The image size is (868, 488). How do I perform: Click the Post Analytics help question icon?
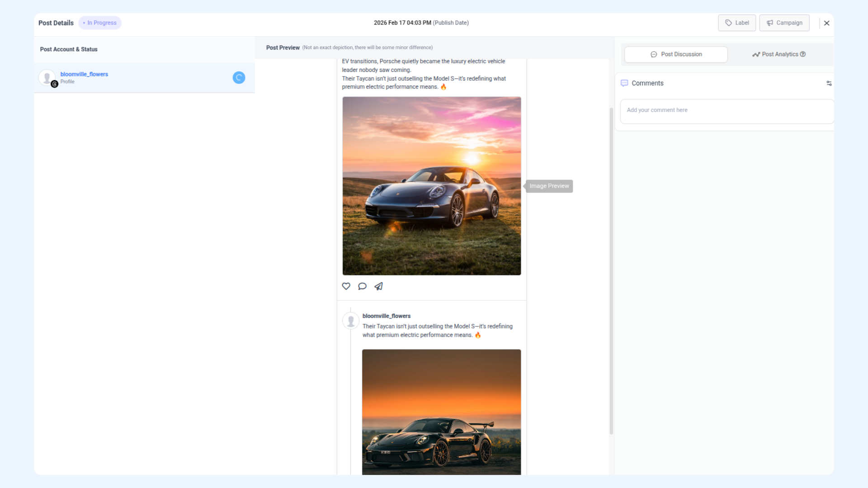tap(803, 54)
